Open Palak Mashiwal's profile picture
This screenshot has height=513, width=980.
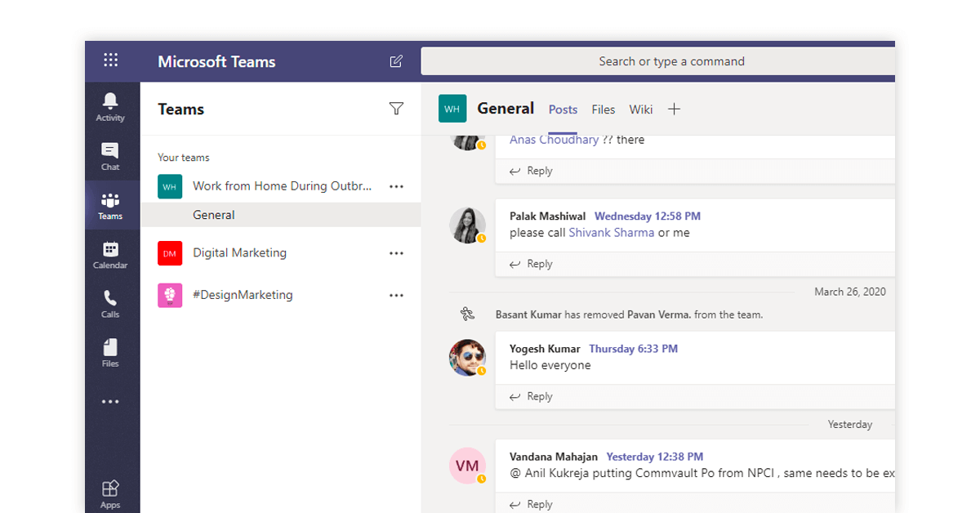468,225
